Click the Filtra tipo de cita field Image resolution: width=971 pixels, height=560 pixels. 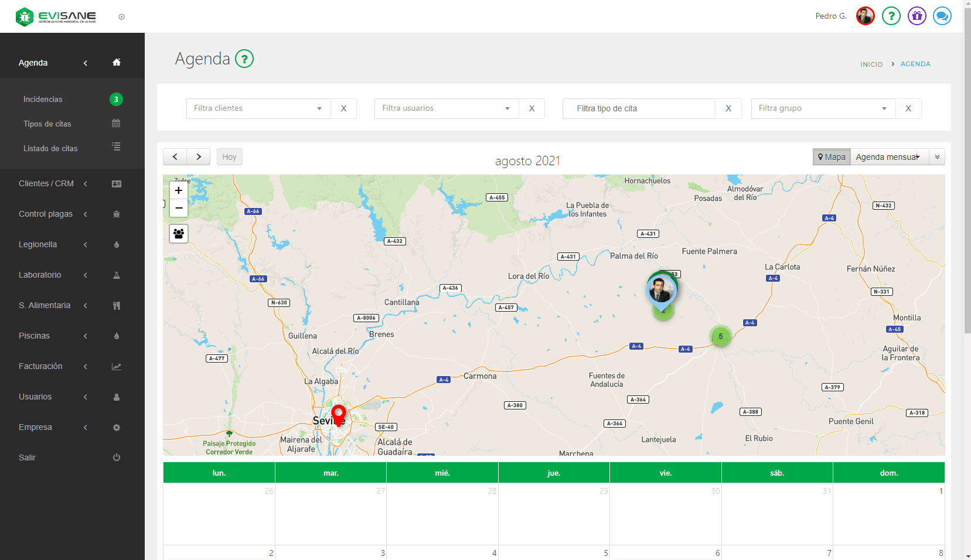[x=639, y=108]
